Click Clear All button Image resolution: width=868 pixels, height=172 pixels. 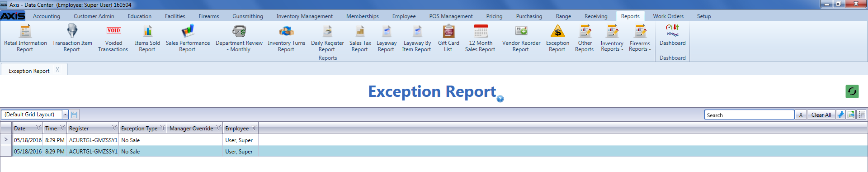[821, 115]
